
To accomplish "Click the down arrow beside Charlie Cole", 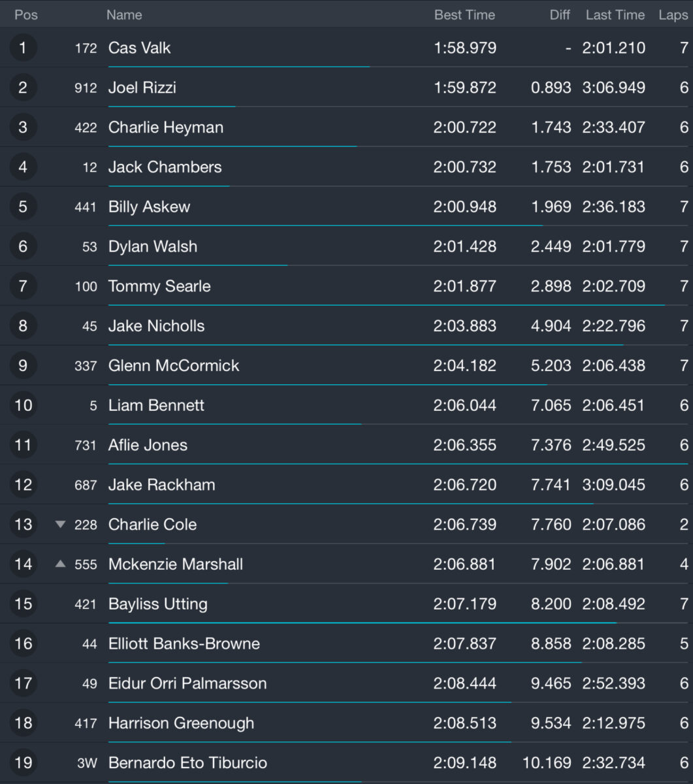I will click(x=61, y=524).
